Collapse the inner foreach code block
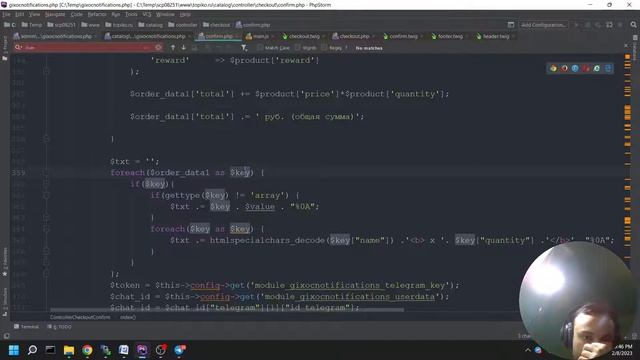This screenshot has width=640, height=360. [46, 229]
